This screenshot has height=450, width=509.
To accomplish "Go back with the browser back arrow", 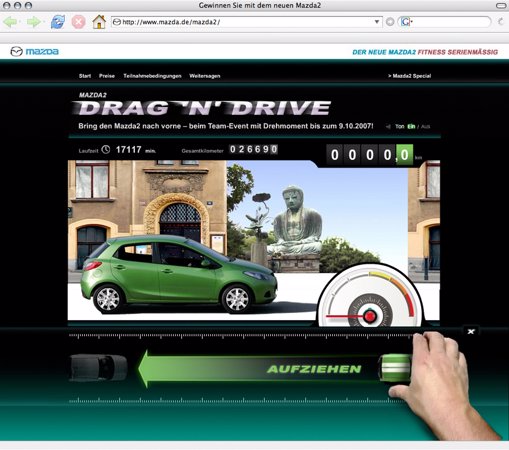I will pyautogui.click(x=10, y=22).
